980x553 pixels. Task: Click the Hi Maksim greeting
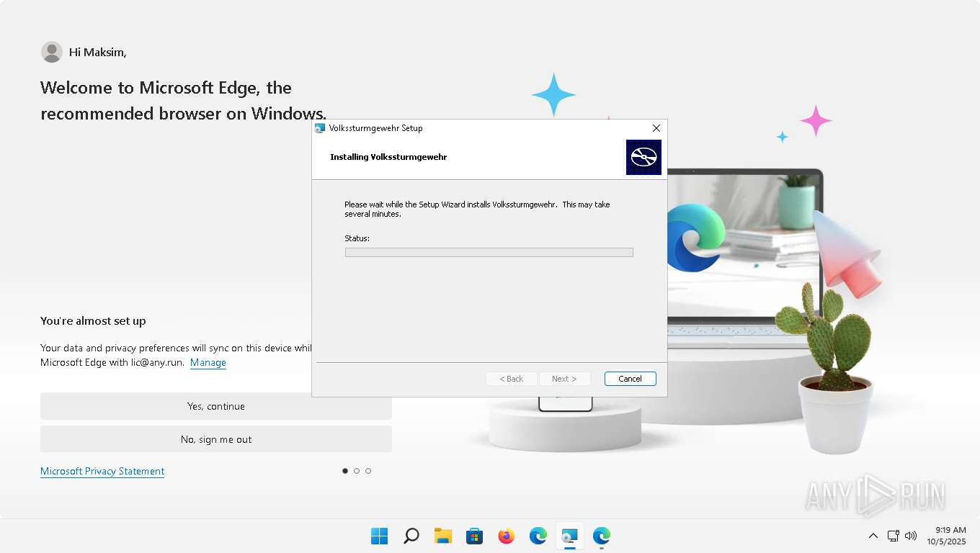click(x=97, y=53)
